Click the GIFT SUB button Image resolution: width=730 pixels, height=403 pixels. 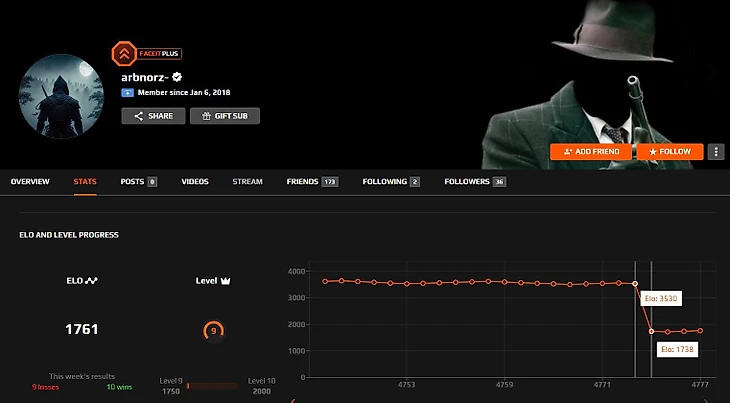(225, 116)
